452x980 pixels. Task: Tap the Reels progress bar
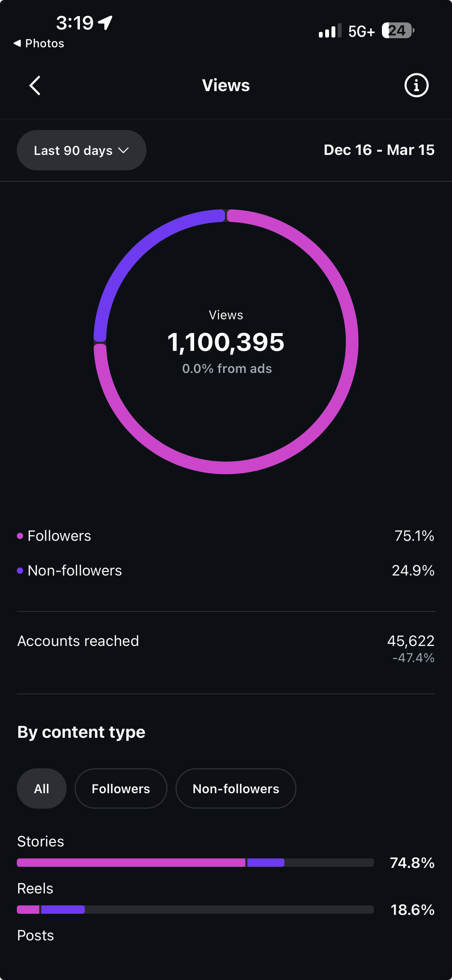tap(195, 910)
